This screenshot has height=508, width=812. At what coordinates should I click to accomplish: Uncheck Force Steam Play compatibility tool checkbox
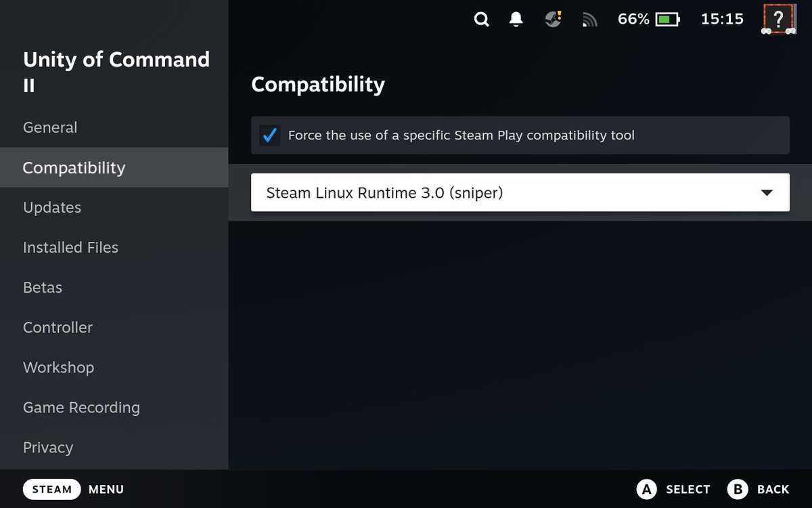pyautogui.click(x=270, y=135)
